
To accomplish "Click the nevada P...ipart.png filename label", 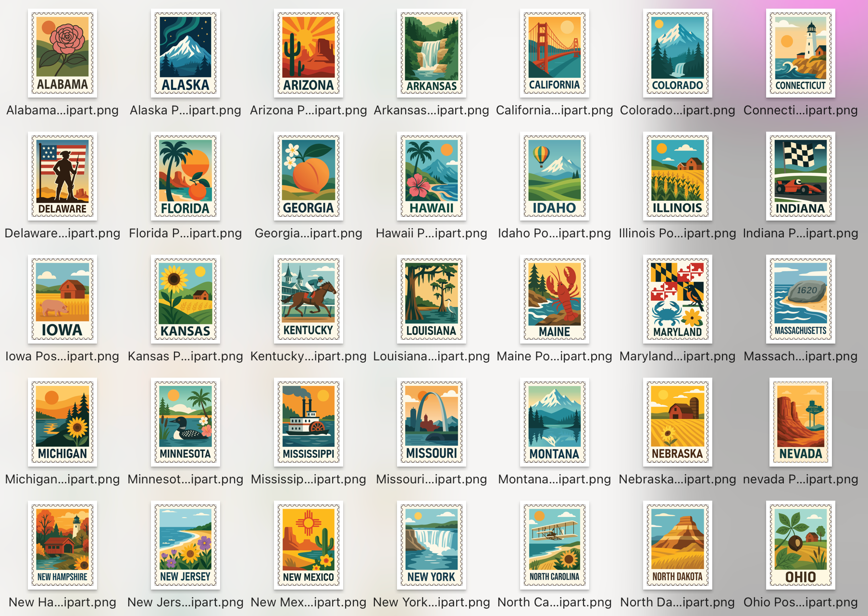I will [800, 479].
